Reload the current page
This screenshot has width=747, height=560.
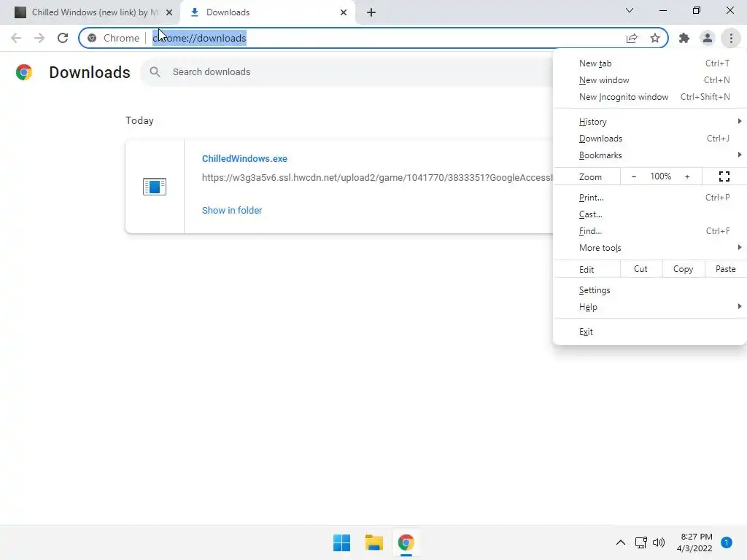[63, 38]
